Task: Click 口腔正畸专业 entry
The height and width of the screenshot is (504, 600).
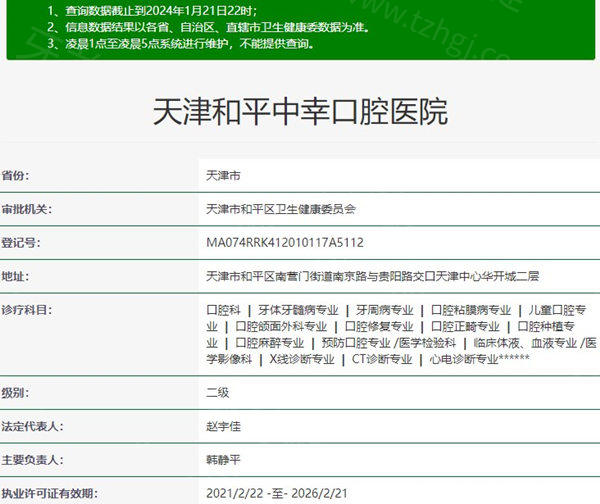Action: [x=465, y=326]
